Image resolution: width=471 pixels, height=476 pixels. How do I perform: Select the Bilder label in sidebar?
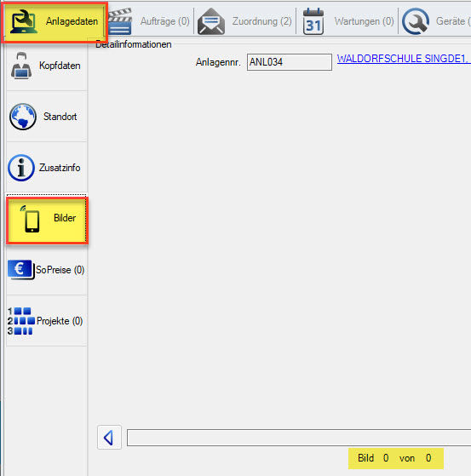(65, 218)
